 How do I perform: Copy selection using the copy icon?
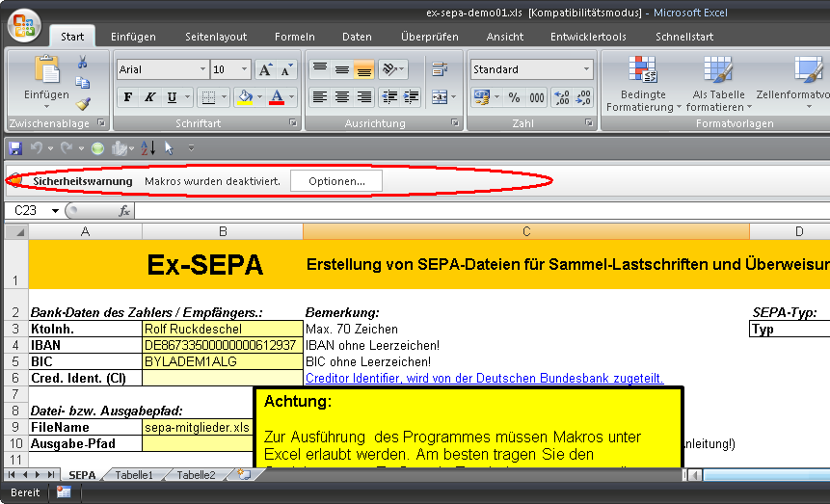click(83, 83)
